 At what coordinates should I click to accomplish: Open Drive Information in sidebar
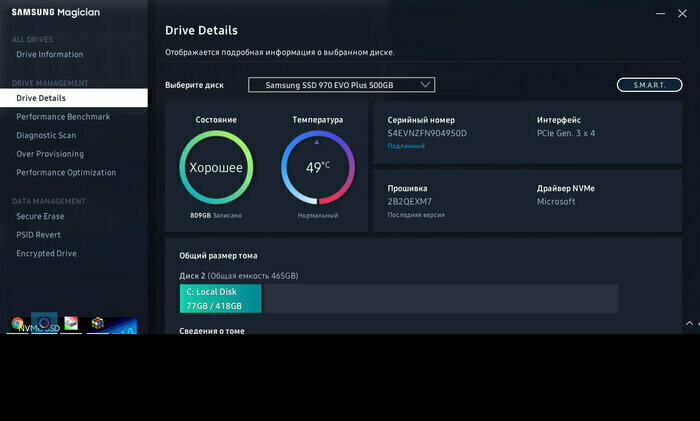pyautogui.click(x=50, y=54)
